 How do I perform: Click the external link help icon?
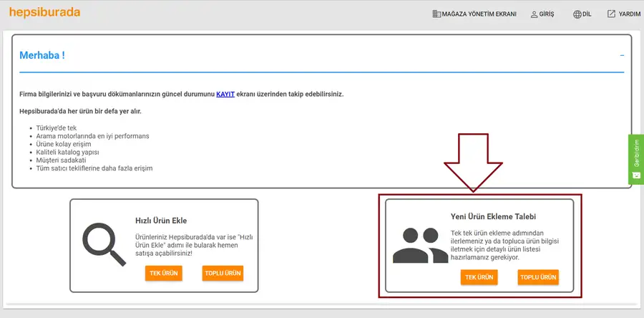pyautogui.click(x=612, y=14)
